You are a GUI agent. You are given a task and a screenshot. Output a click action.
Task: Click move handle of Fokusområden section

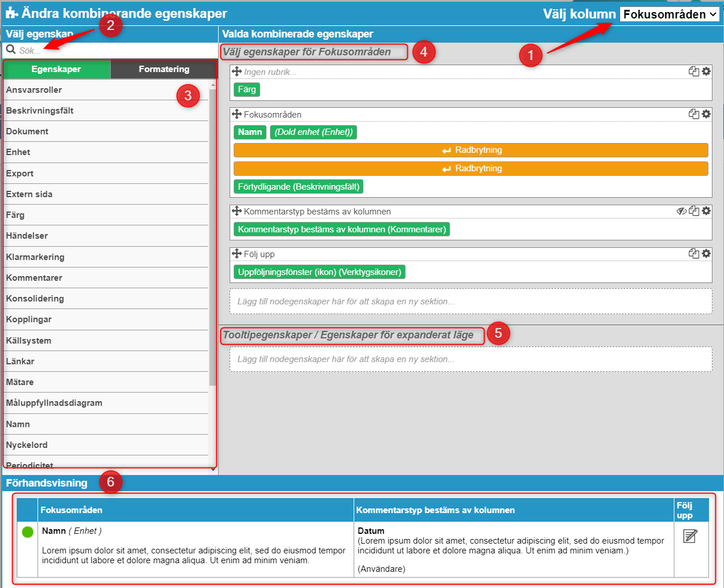point(237,114)
